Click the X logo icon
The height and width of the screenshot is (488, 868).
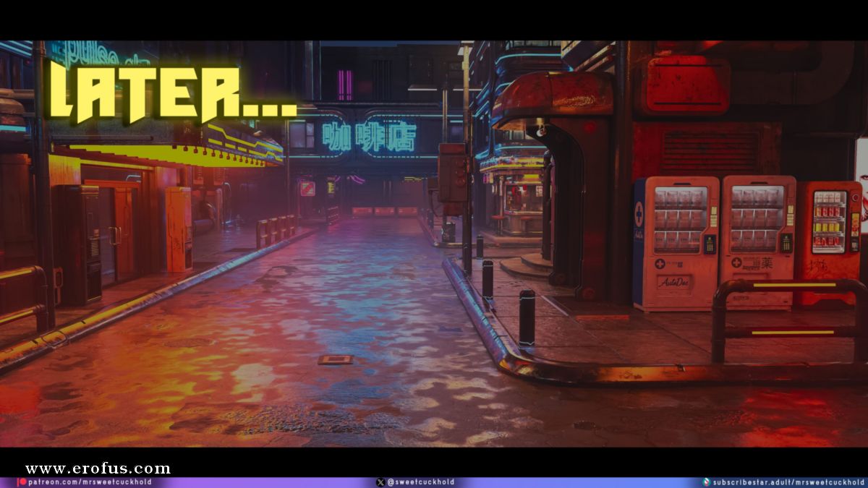(x=381, y=482)
